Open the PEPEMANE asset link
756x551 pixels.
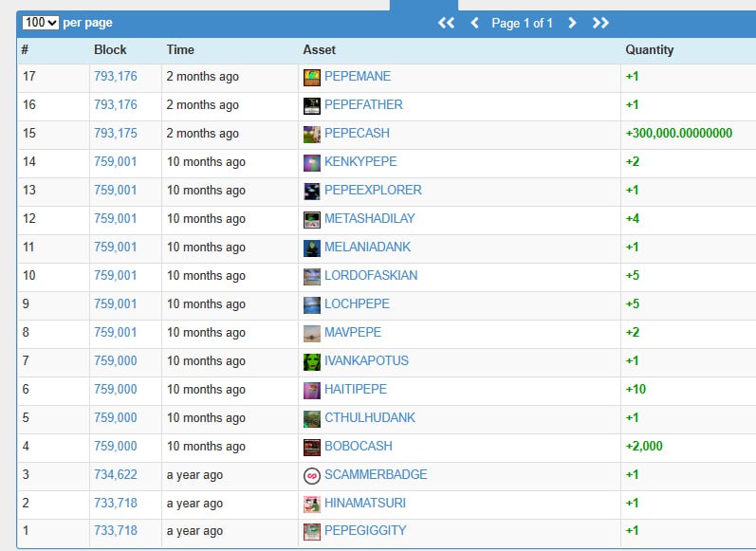(358, 76)
